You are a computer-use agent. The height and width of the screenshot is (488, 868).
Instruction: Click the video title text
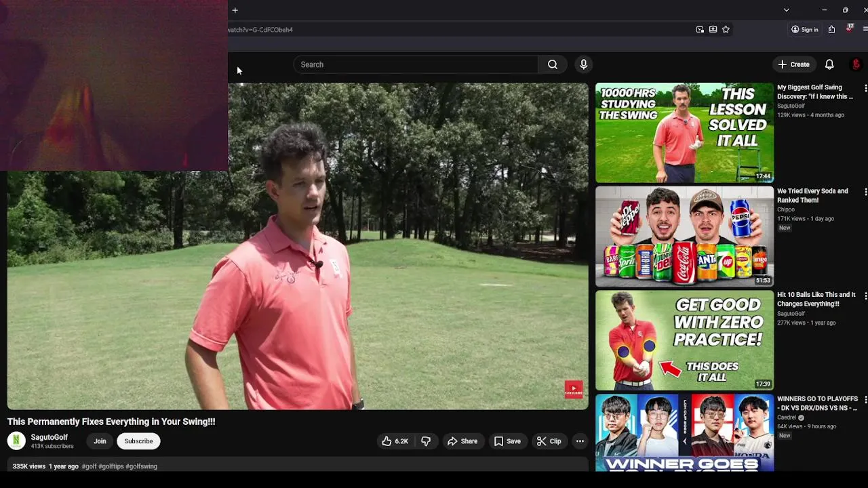click(x=111, y=422)
